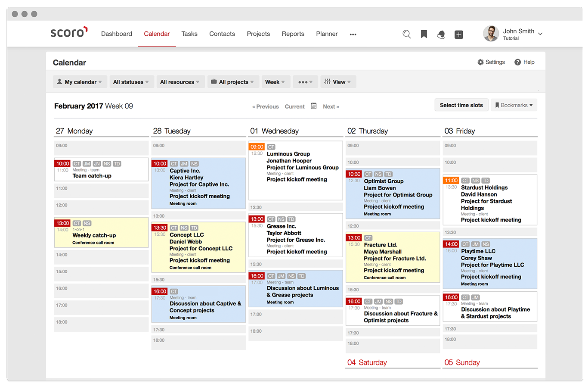Open the more menu ellipsis in navigation

tap(353, 34)
